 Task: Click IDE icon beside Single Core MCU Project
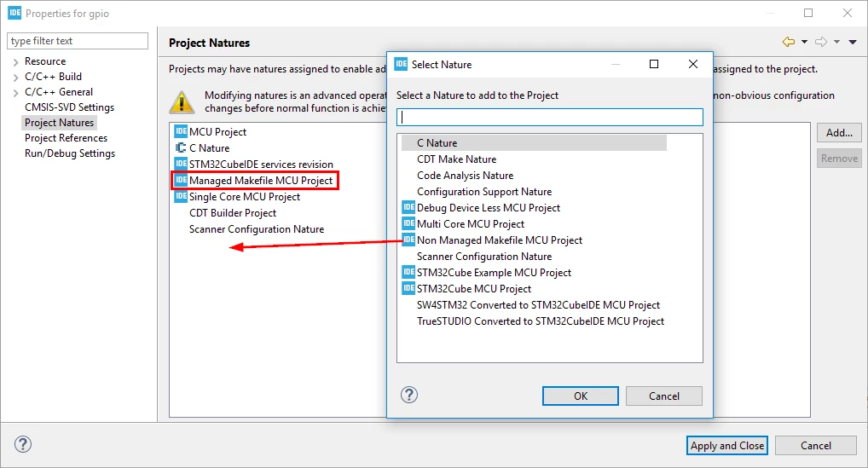click(x=181, y=196)
